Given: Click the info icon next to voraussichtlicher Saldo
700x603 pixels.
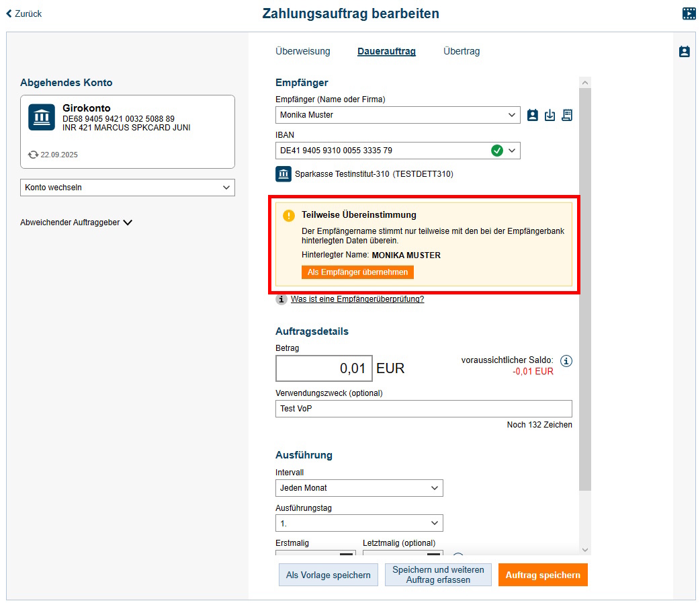Looking at the screenshot, I should click(566, 361).
